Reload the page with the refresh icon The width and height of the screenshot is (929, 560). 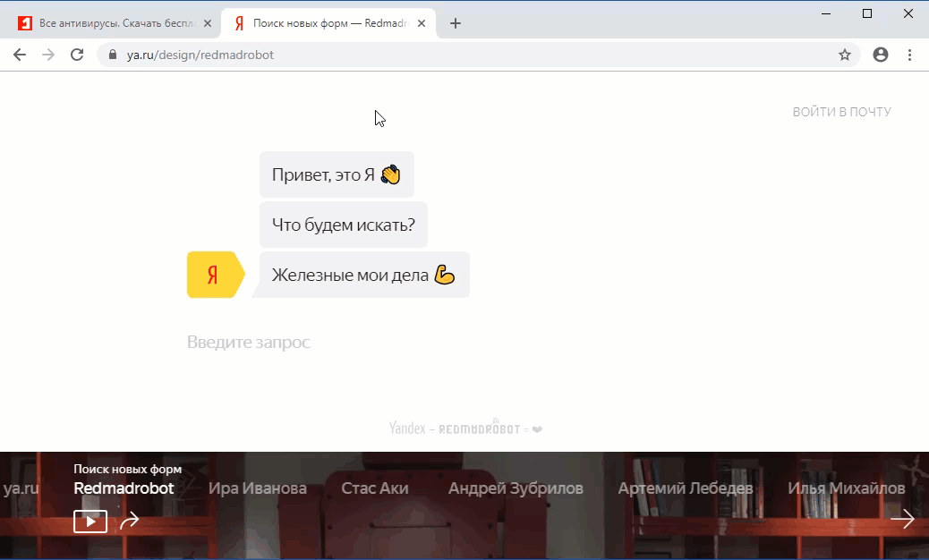coord(75,55)
